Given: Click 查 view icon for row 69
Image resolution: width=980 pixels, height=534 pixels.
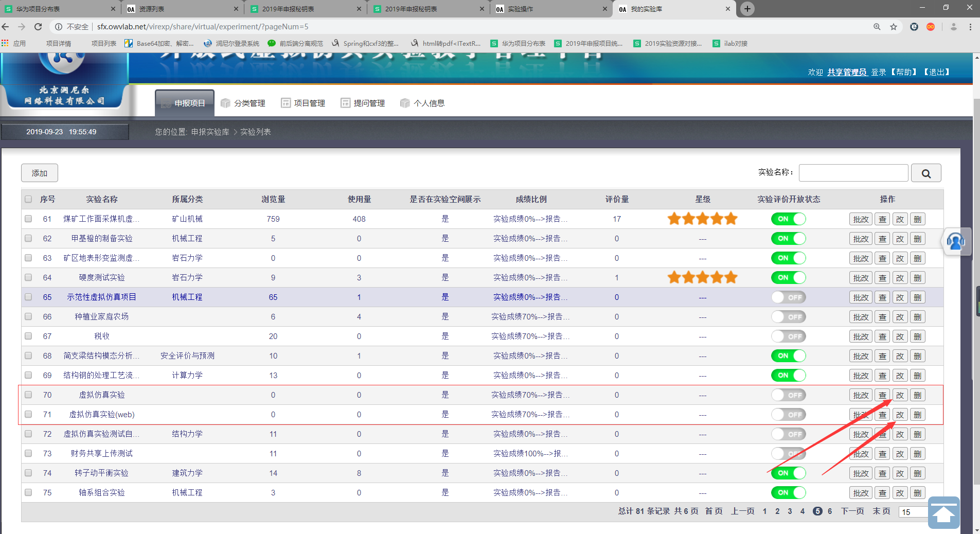Looking at the screenshot, I should pyautogui.click(x=883, y=376).
